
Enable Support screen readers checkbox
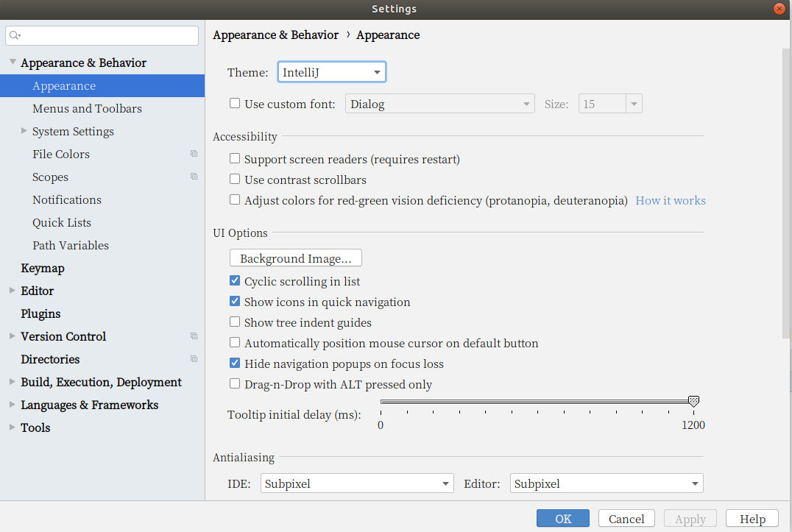[235, 158]
